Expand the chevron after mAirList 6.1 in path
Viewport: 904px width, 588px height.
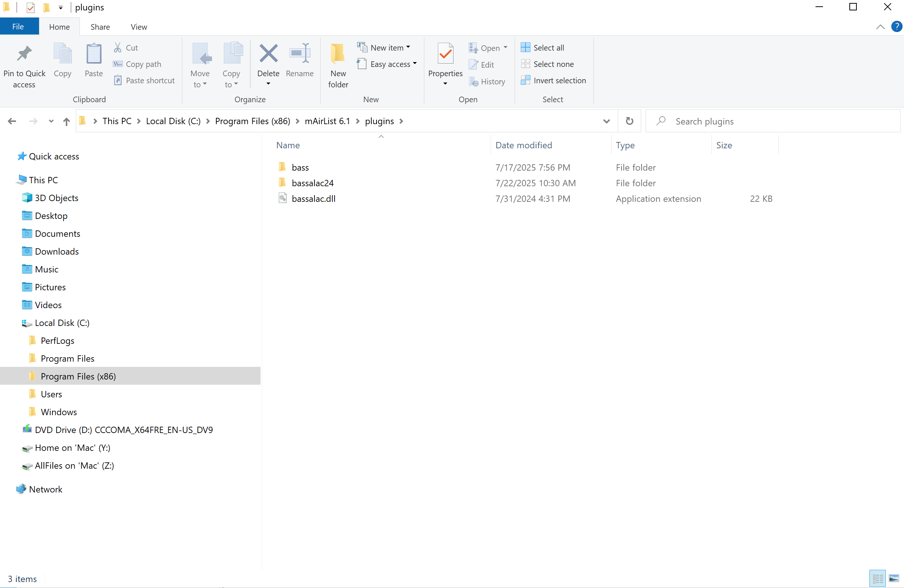(x=358, y=121)
